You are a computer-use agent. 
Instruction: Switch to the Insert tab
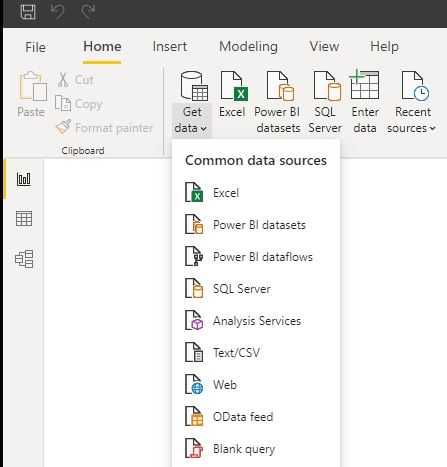pyautogui.click(x=170, y=46)
